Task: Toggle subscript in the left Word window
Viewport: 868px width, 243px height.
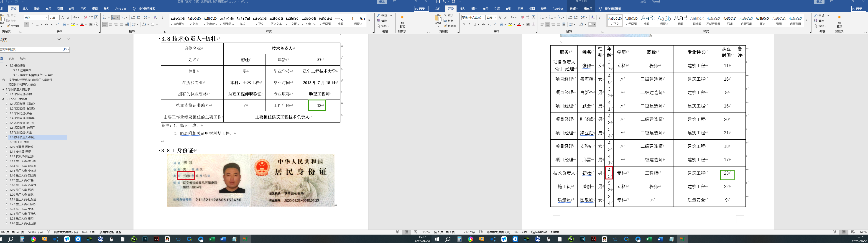Action: [x=52, y=24]
